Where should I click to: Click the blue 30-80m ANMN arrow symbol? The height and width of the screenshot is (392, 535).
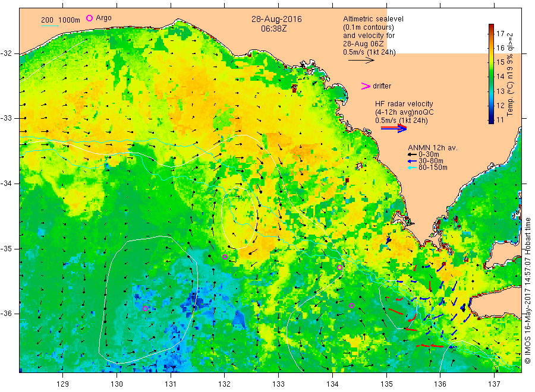click(412, 161)
